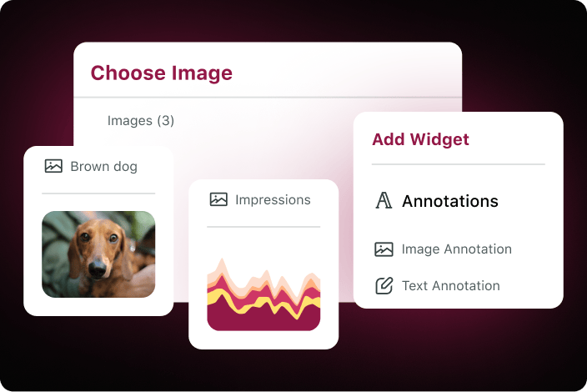The height and width of the screenshot is (392, 587).
Task: Select the Impressions card title
Action: click(273, 199)
